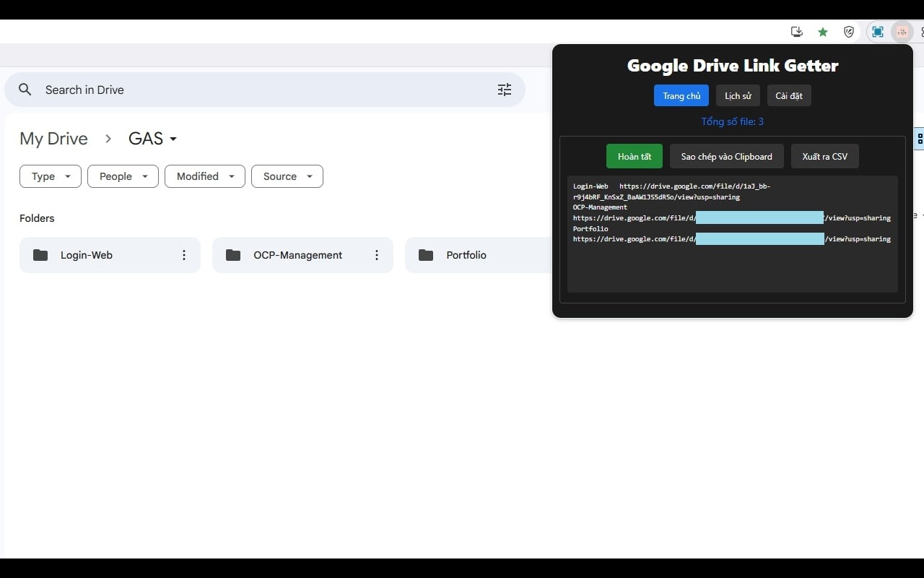The image size is (924, 578).
Task: Navigate to My Drive via the breadcrumb link
Action: [53, 138]
